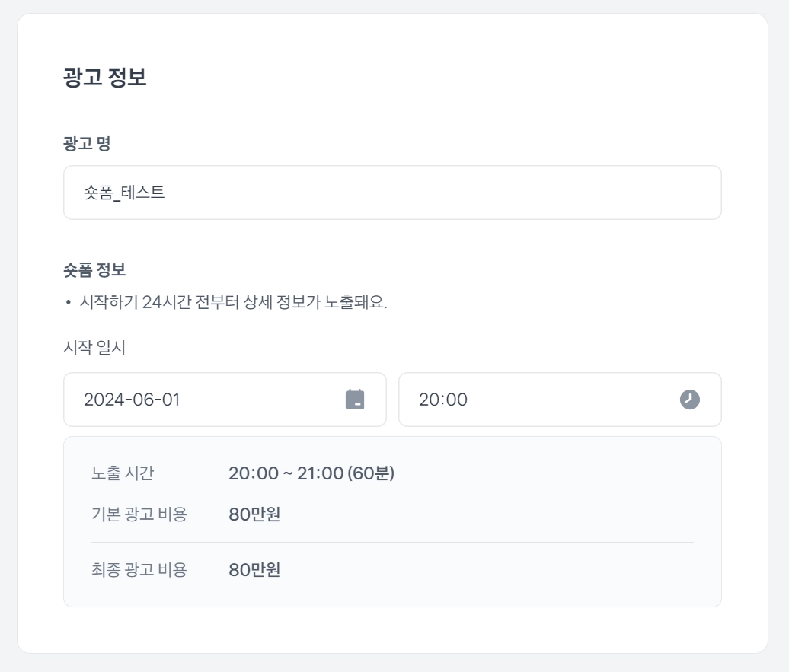Click the 광고 명 field label
The height and width of the screenshot is (672, 789).
[x=87, y=143]
